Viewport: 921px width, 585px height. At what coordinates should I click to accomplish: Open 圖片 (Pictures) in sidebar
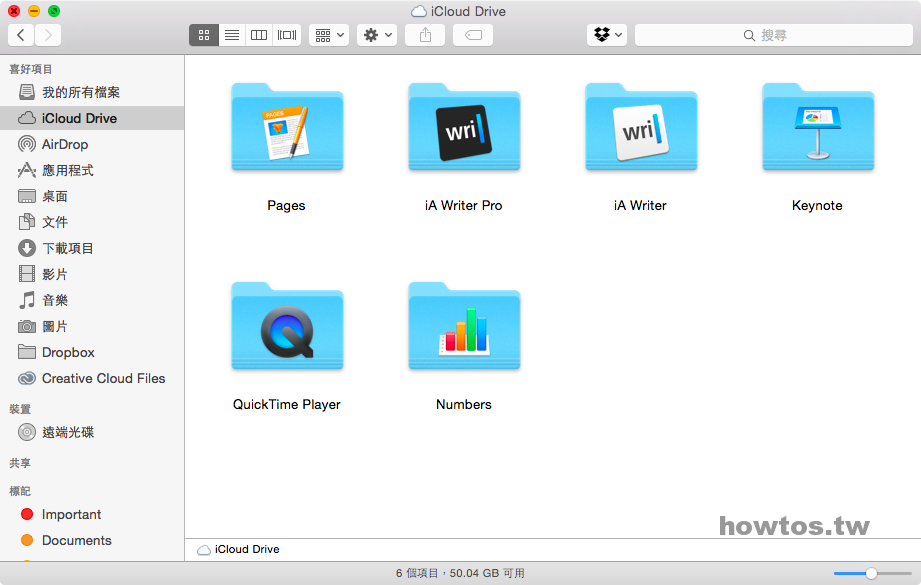click(x=92, y=326)
